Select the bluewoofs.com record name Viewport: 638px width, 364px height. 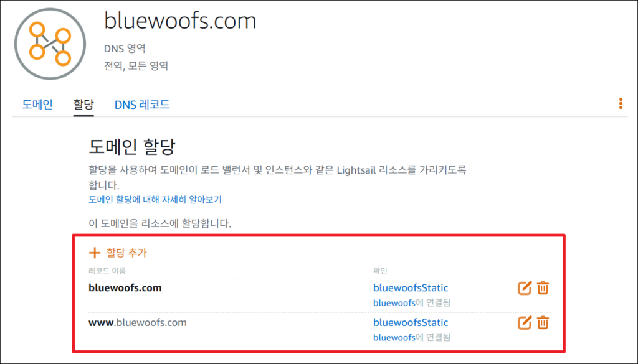(125, 287)
